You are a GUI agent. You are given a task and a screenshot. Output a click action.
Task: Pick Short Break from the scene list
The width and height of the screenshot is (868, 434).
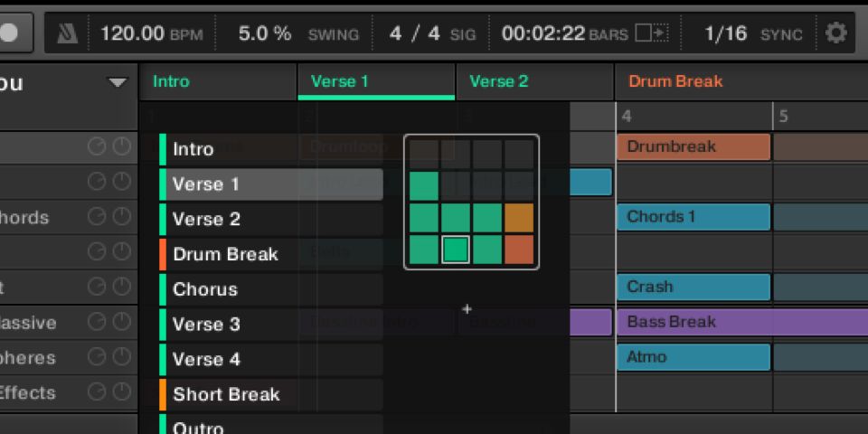coord(226,394)
